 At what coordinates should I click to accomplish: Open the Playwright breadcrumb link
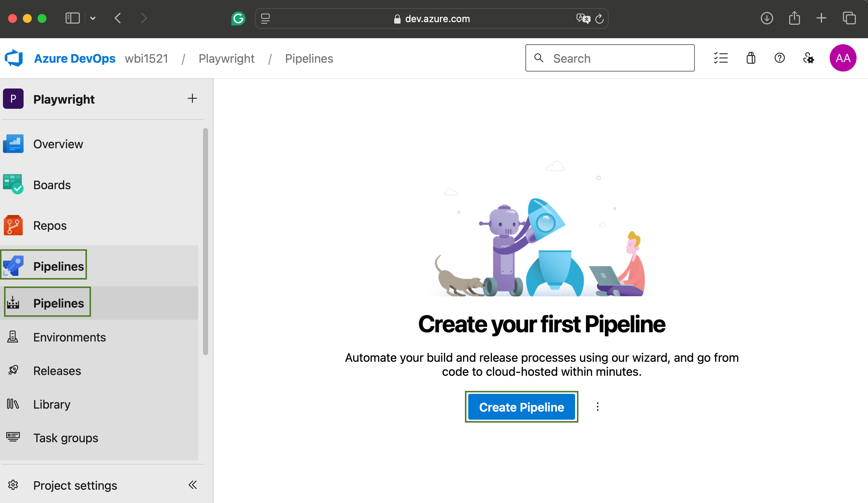coord(227,58)
